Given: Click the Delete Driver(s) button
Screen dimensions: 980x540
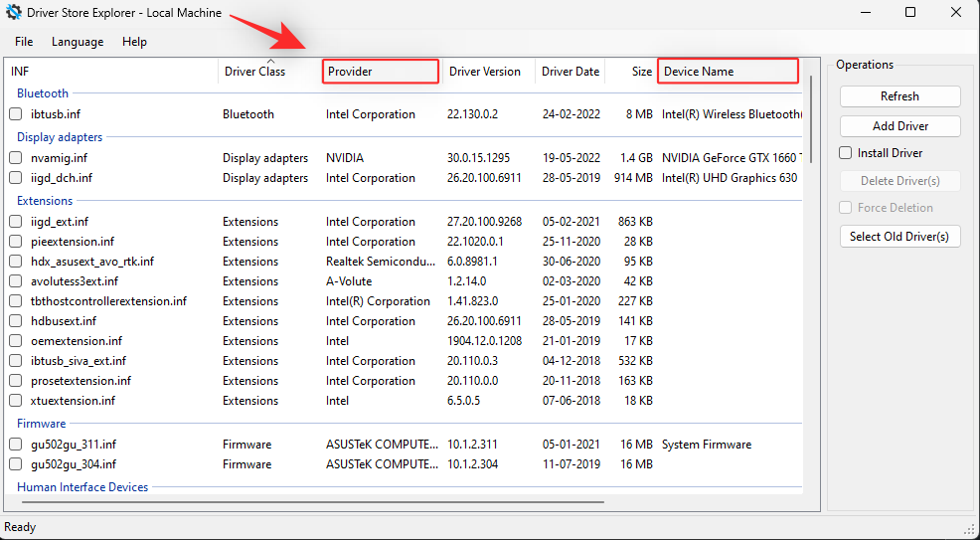Looking at the screenshot, I should pyautogui.click(x=900, y=181).
